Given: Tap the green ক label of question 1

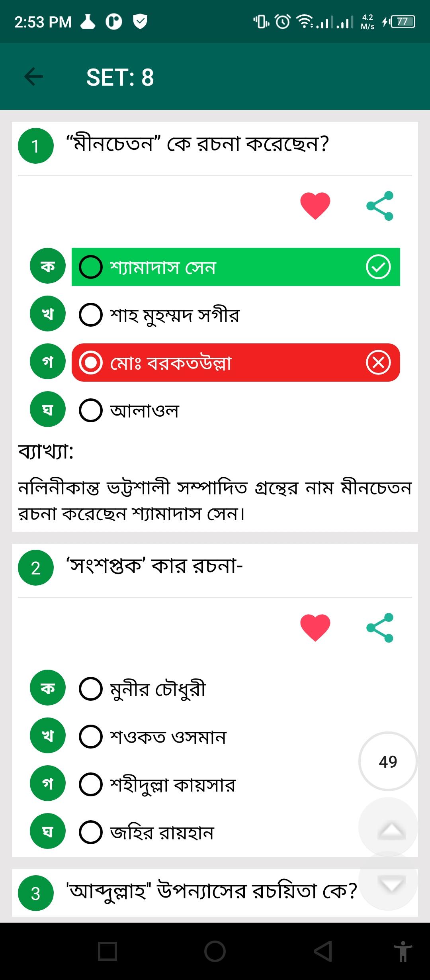Looking at the screenshot, I should (48, 266).
